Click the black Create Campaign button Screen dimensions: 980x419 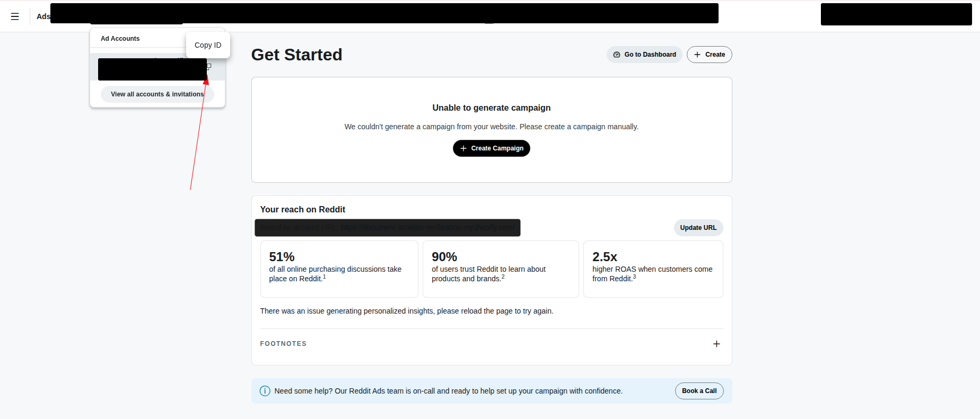pos(491,148)
